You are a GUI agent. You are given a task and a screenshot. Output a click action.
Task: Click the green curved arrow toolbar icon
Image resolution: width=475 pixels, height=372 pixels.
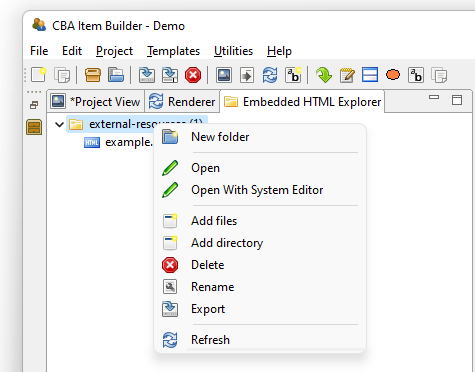(324, 75)
